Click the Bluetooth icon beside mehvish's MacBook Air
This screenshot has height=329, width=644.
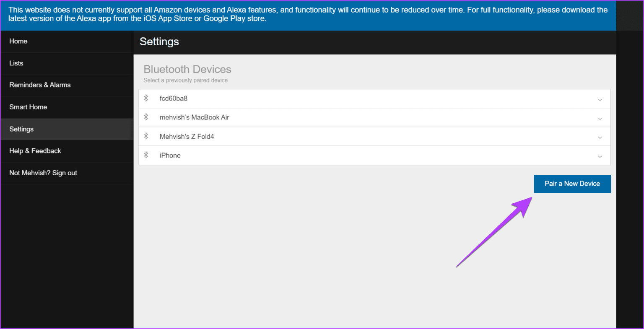pos(146,117)
